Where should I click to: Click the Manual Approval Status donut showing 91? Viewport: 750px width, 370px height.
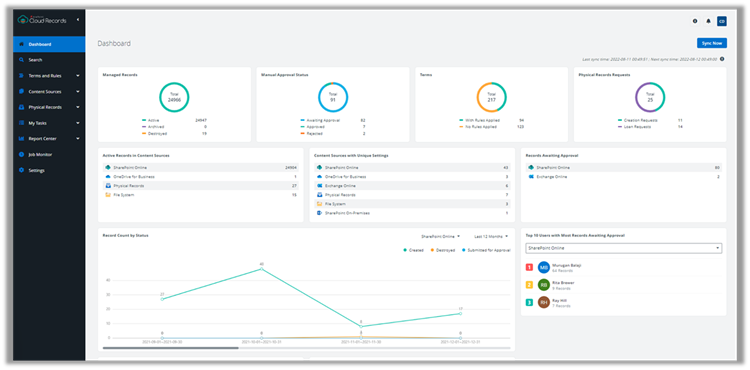click(x=333, y=97)
